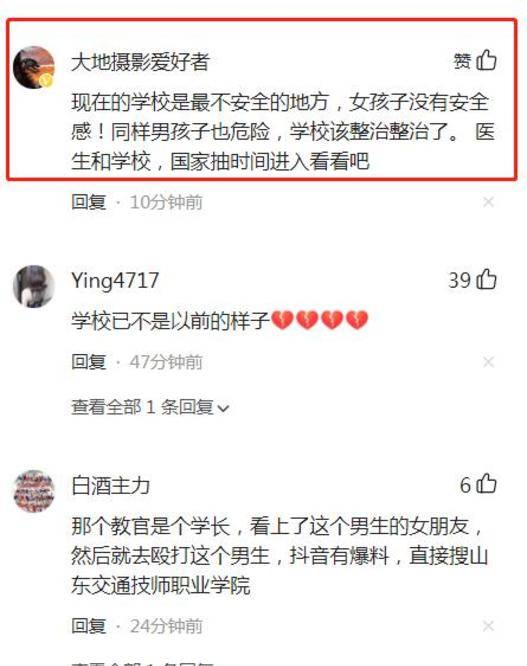Click the 赞 label beside thumbs-up
Image resolution: width=527 pixels, height=666 pixels.
[462, 61]
